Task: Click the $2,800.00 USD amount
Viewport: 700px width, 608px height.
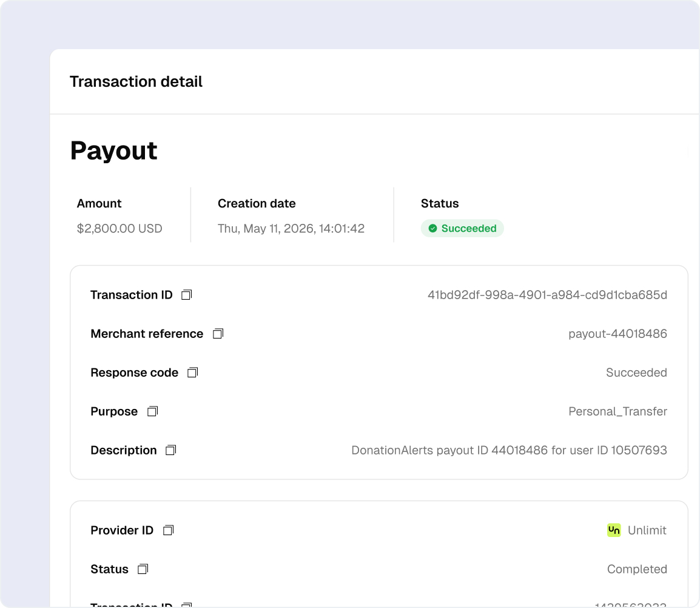Action: pyautogui.click(x=119, y=229)
